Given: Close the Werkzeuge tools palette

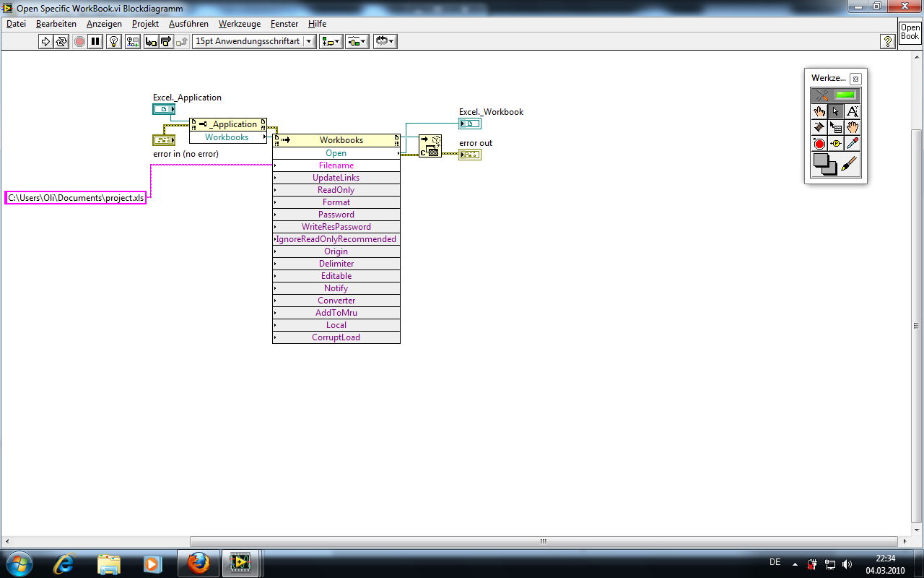Looking at the screenshot, I should click(855, 79).
